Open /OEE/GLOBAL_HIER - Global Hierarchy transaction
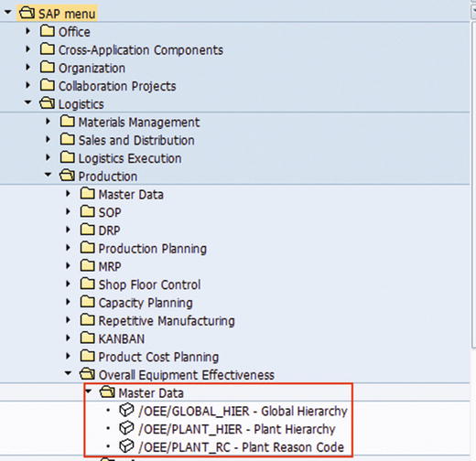The width and height of the screenshot is (476, 461). (243, 411)
